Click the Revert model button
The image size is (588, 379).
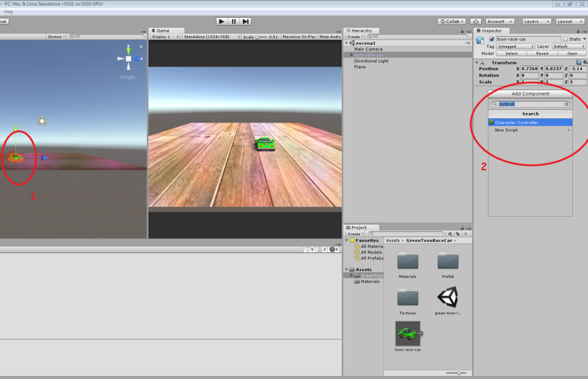[542, 53]
